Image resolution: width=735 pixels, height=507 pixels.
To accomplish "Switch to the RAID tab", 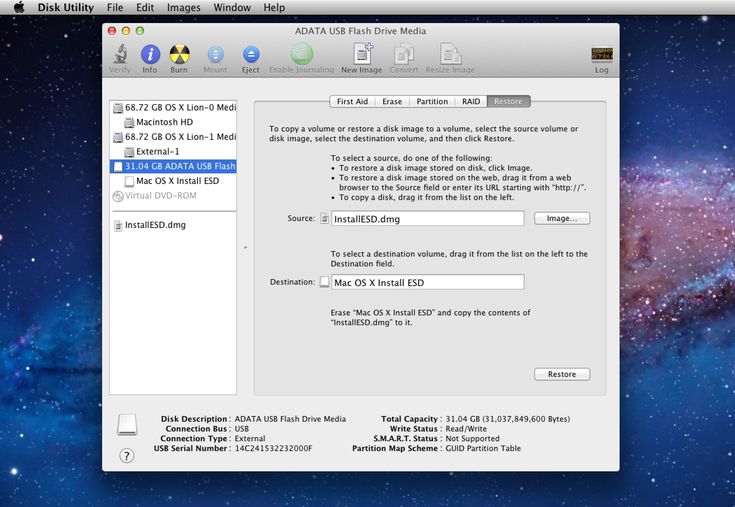I will [x=471, y=101].
